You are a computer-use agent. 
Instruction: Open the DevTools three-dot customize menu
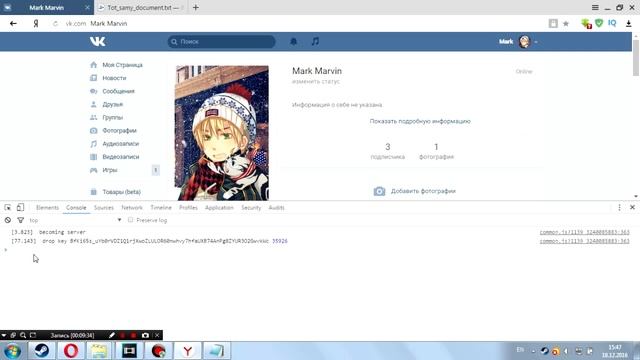[x=619, y=208]
